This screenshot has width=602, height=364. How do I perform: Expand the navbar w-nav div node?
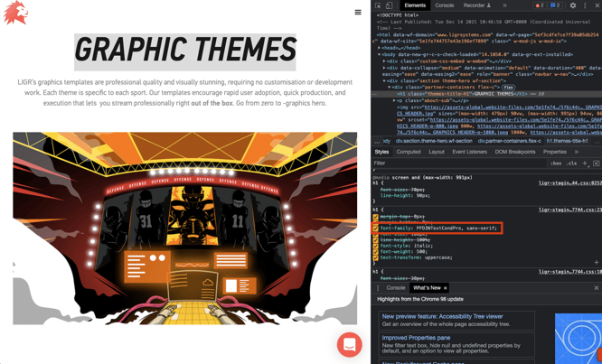click(384, 68)
